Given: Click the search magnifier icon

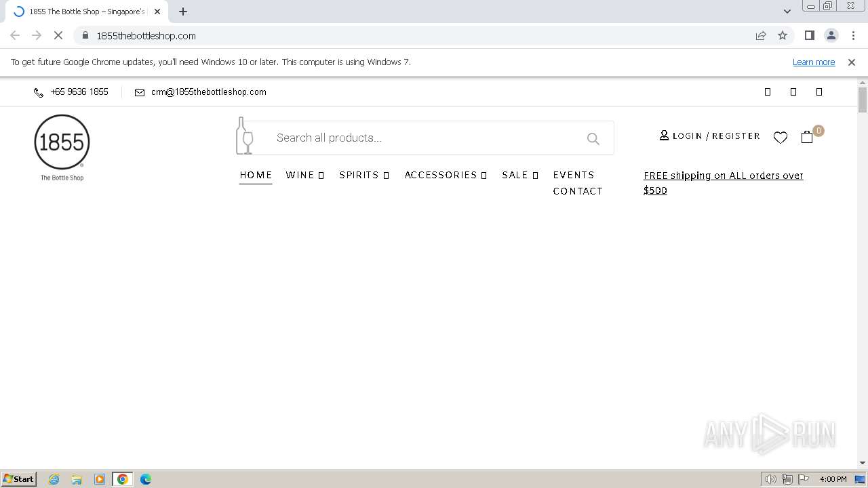Looking at the screenshot, I should coord(593,139).
